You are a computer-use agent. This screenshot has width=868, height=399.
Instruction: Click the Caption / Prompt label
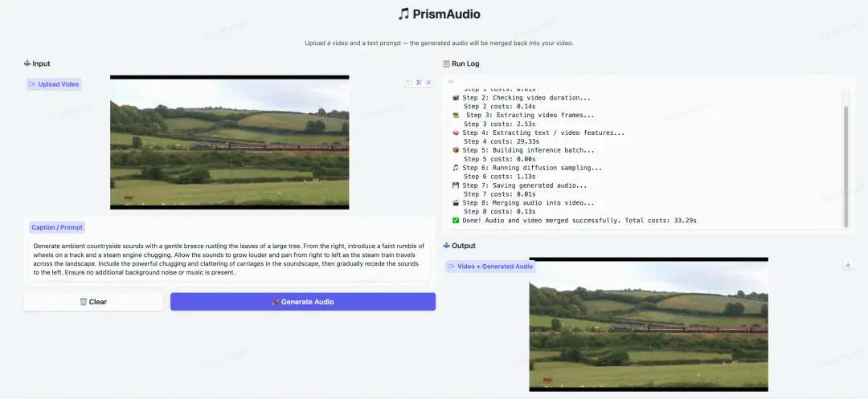pos(57,227)
